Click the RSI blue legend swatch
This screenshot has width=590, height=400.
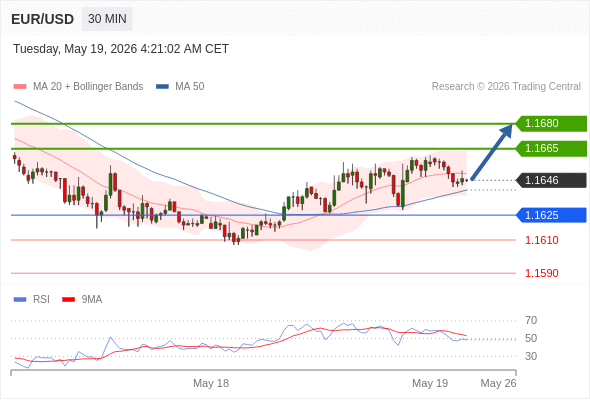[x=20, y=300]
